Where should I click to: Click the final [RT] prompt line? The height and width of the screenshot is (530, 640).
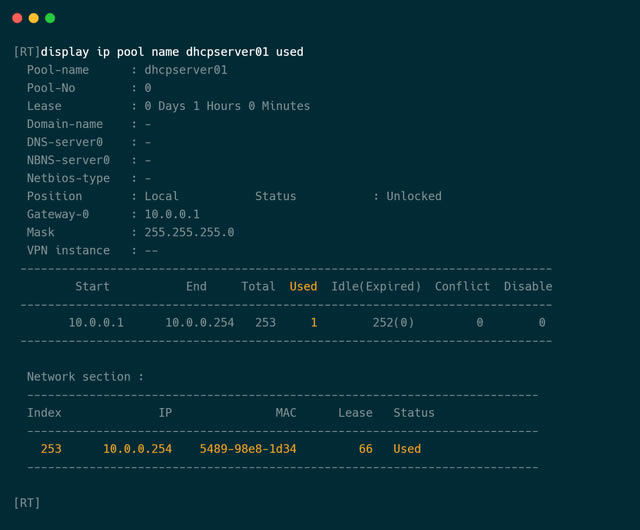27,502
